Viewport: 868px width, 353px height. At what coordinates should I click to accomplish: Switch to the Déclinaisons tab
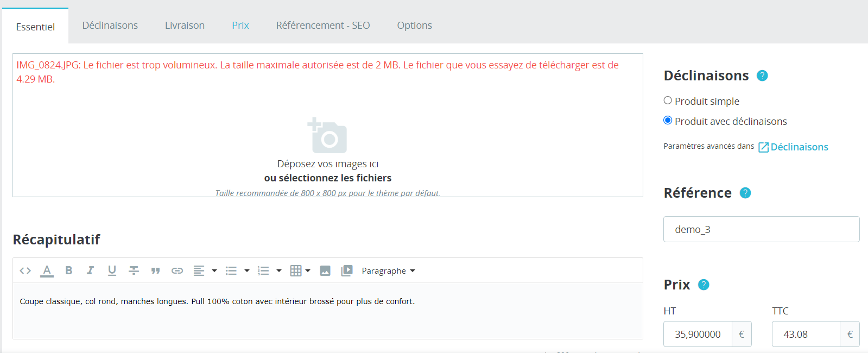tap(110, 26)
